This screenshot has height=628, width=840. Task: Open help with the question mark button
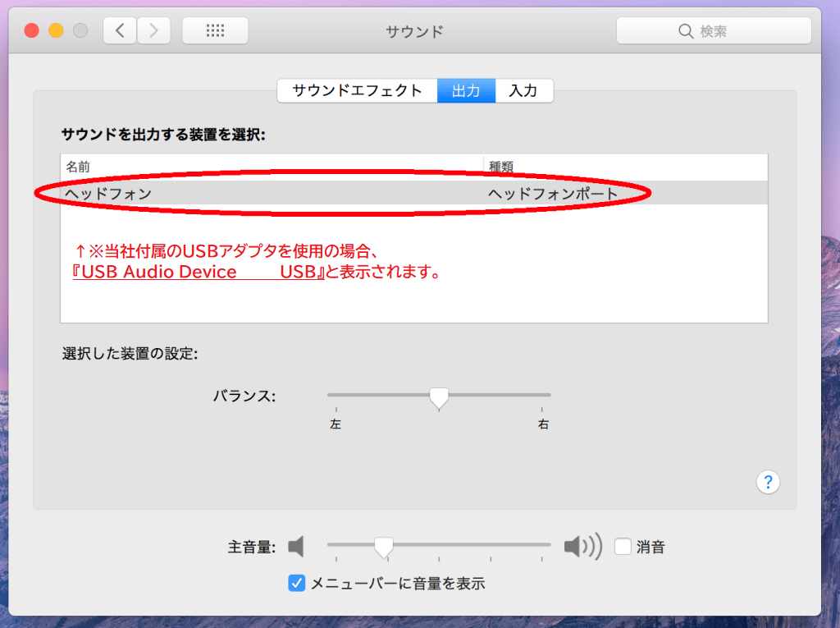768,482
